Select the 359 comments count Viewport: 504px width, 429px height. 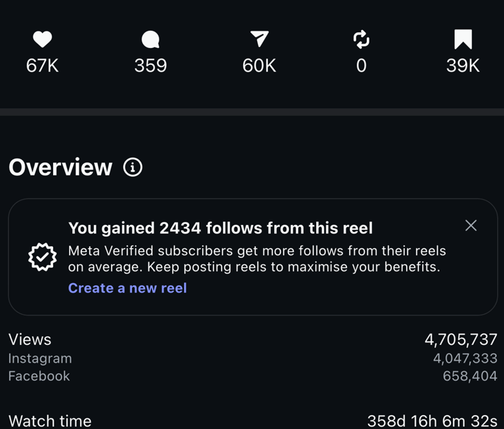[150, 66]
